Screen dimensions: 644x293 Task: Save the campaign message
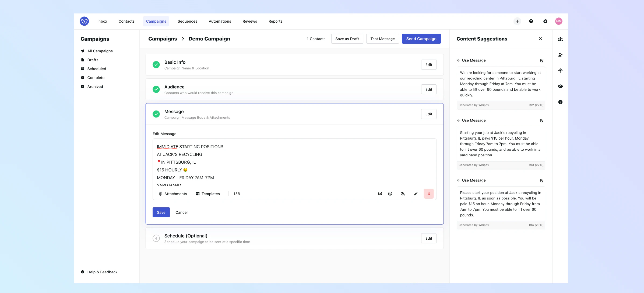(161, 212)
